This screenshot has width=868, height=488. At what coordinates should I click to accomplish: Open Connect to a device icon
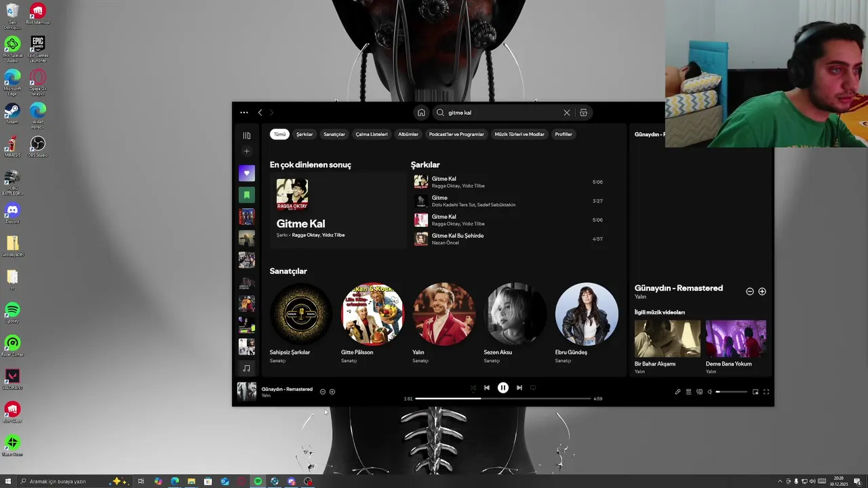pyautogui.click(x=699, y=392)
